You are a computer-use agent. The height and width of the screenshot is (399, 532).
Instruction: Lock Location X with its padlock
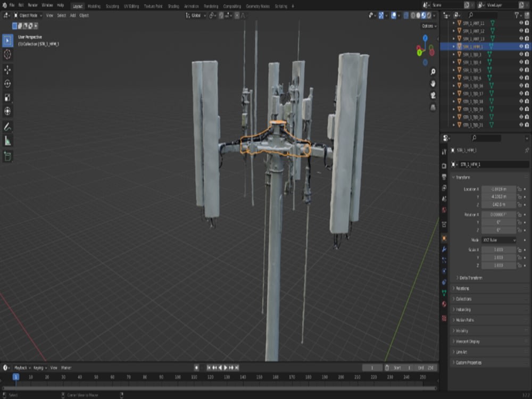(x=519, y=189)
